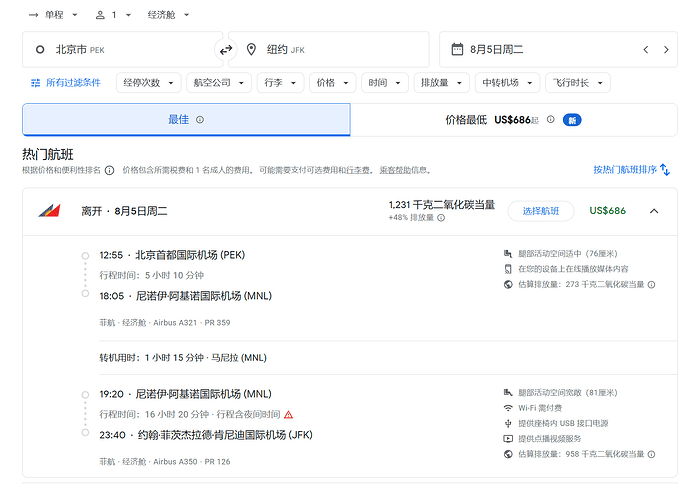
Task: Open 价格 price filter
Action: pyautogui.click(x=333, y=83)
